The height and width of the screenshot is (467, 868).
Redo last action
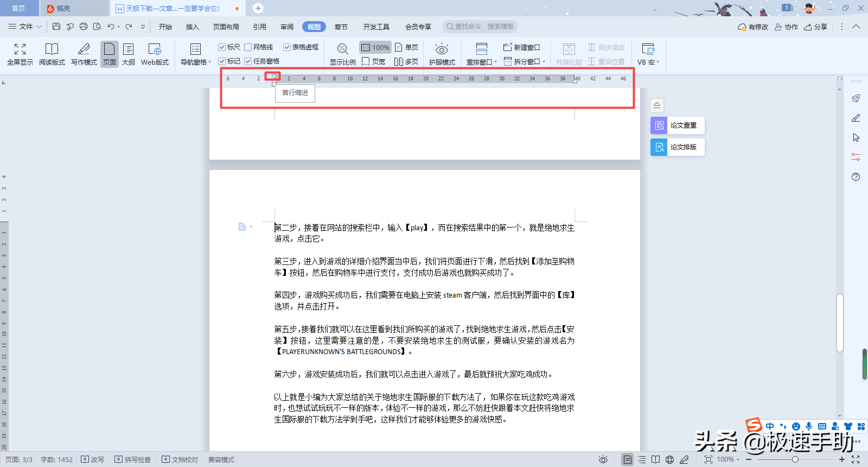129,27
